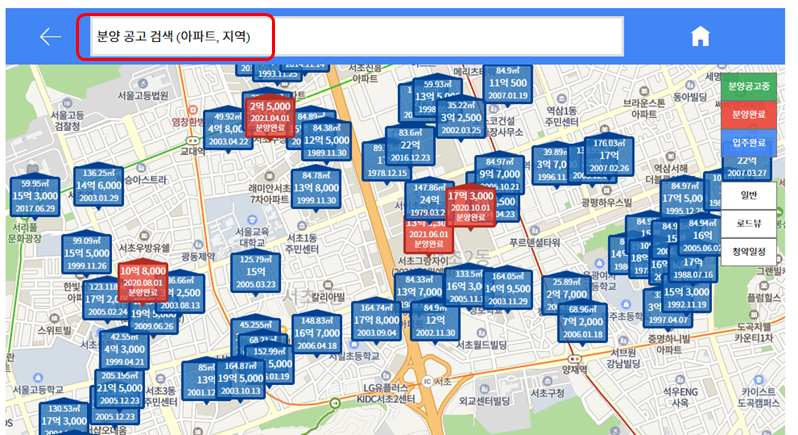Open marker 84.94㎡ 16억 dated 2005.06.02
Screen dimensions: 798x435
pos(702,236)
